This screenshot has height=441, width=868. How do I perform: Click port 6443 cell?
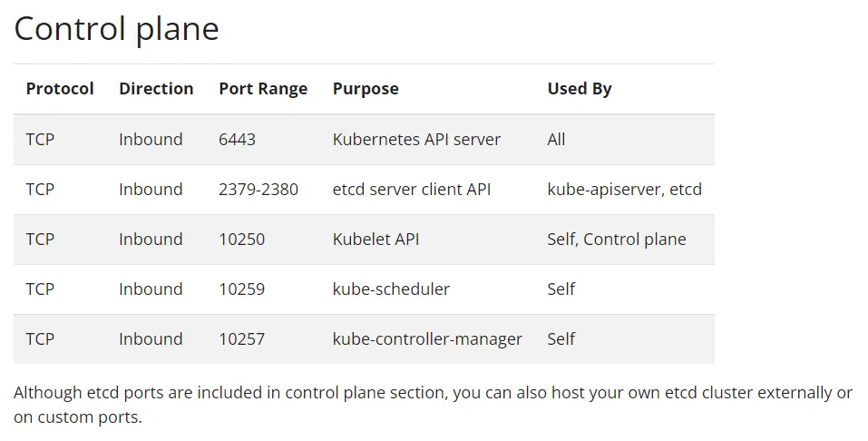pos(238,140)
